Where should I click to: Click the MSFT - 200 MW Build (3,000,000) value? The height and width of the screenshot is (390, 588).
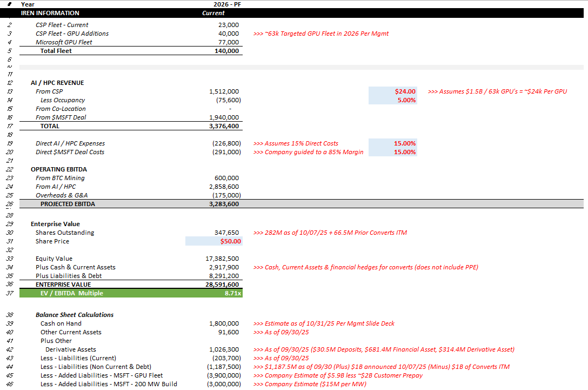(x=224, y=384)
